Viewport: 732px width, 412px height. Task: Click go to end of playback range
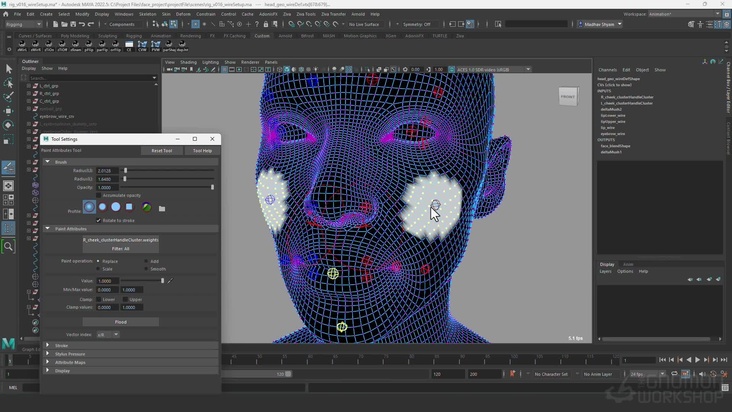(724, 360)
